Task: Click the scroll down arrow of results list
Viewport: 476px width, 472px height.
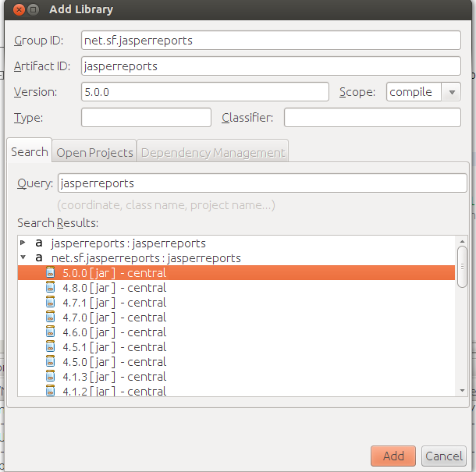Action: [462, 391]
